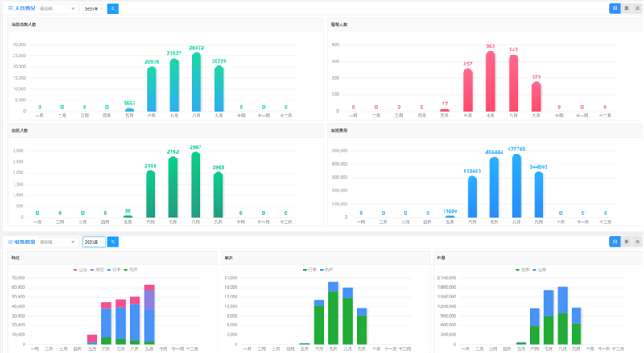This screenshot has width=644, height=353.
Task: Open the 2023年 year picker in 业务数据
Action: pos(93,241)
